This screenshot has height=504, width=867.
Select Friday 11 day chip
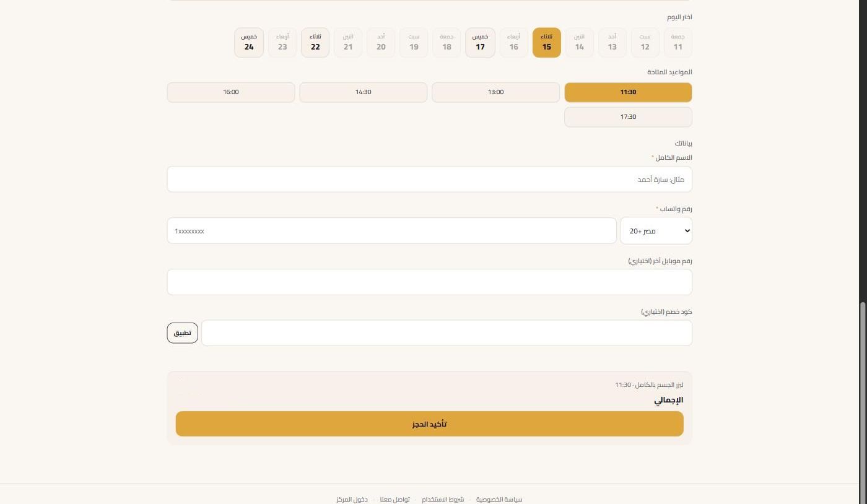pyautogui.click(x=678, y=43)
